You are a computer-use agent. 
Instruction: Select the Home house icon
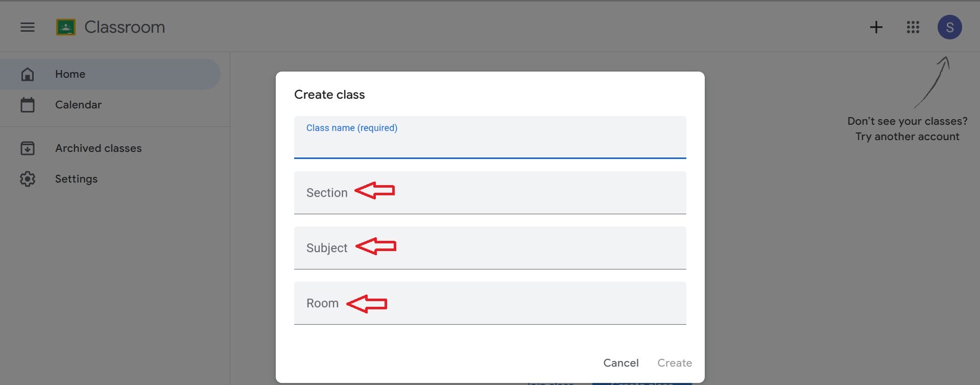[x=28, y=74]
